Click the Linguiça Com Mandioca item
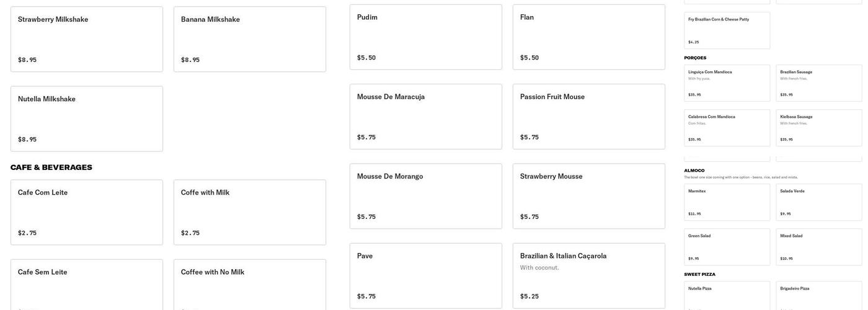This screenshot has height=310, width=868. point(727,83)
